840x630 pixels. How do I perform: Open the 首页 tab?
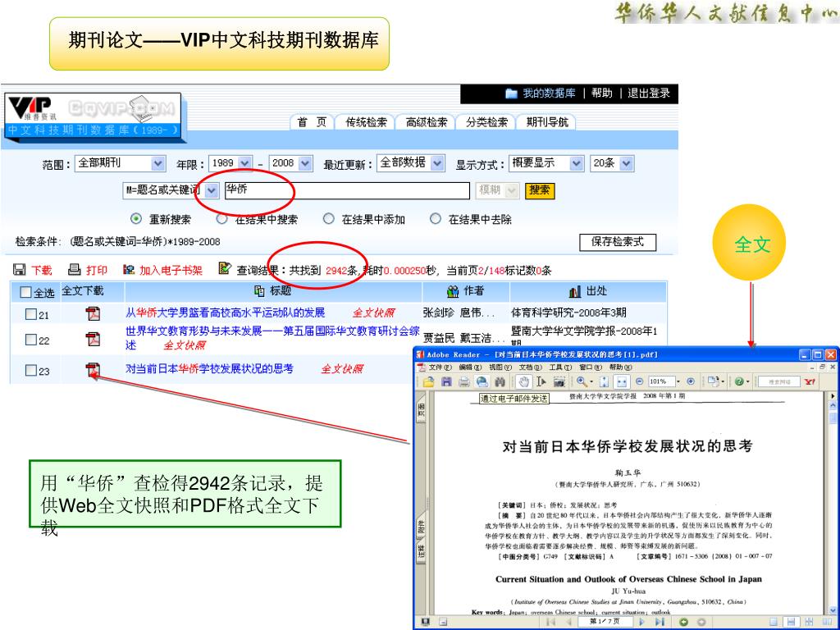(x=312, y=122)
